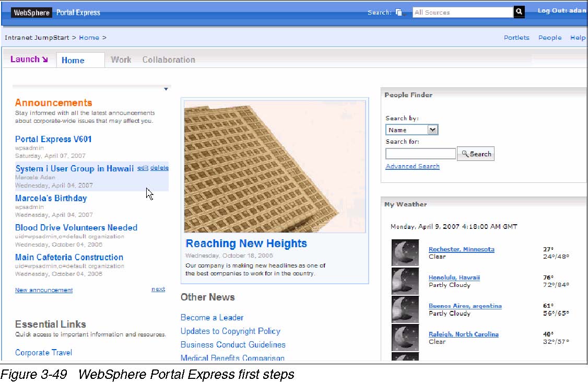Open the search scope icon next to Search label
The image size is (588, 382).
point(398,13)
